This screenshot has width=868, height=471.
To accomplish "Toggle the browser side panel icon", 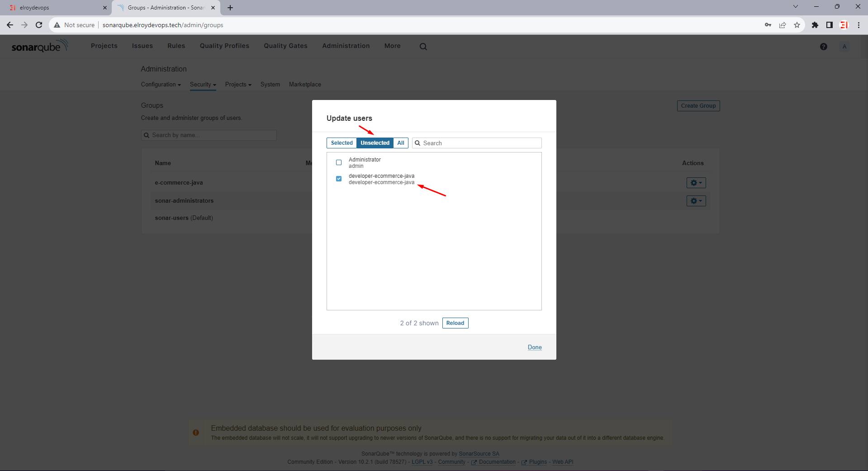I will click(x=830, y=25).
